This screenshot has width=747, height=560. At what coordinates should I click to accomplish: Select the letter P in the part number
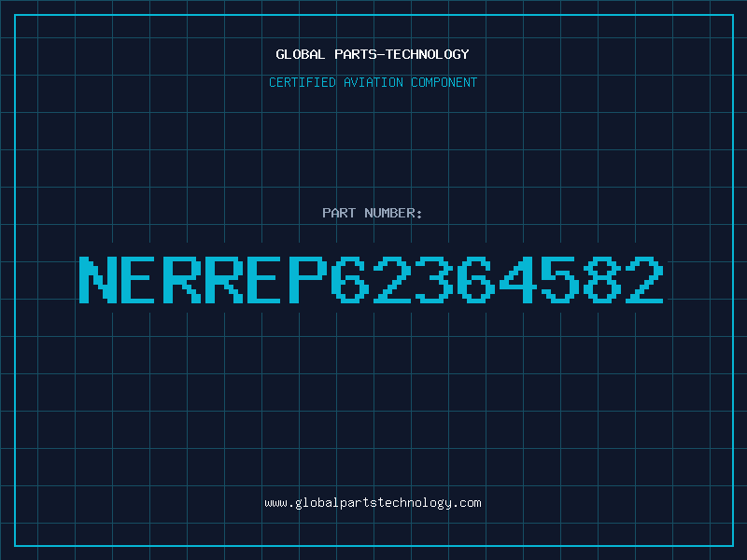(308, 279)
